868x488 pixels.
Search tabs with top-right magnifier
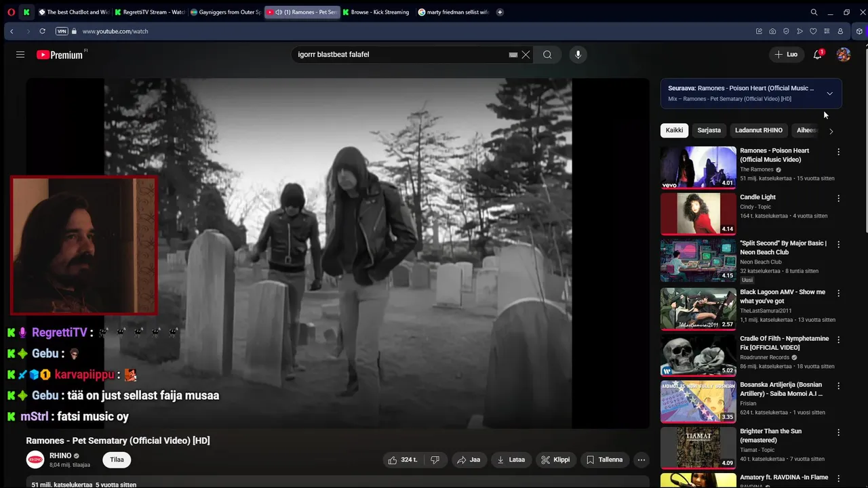click(x=814, y=12)
